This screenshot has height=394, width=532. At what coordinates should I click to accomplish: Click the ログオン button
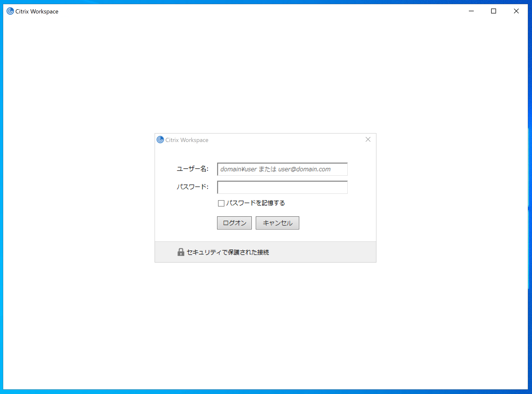(234, 223)
